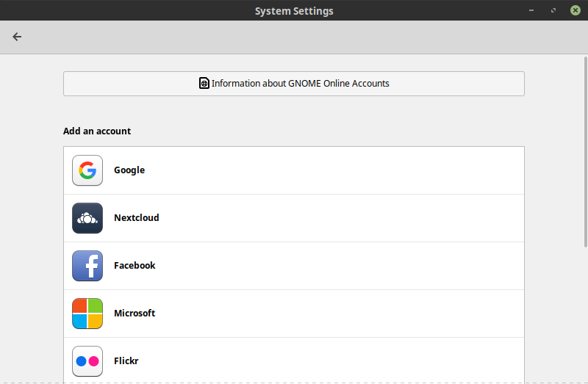Choose the Facebook account label
Screen dimensions: 588x384
click(135, 265)
